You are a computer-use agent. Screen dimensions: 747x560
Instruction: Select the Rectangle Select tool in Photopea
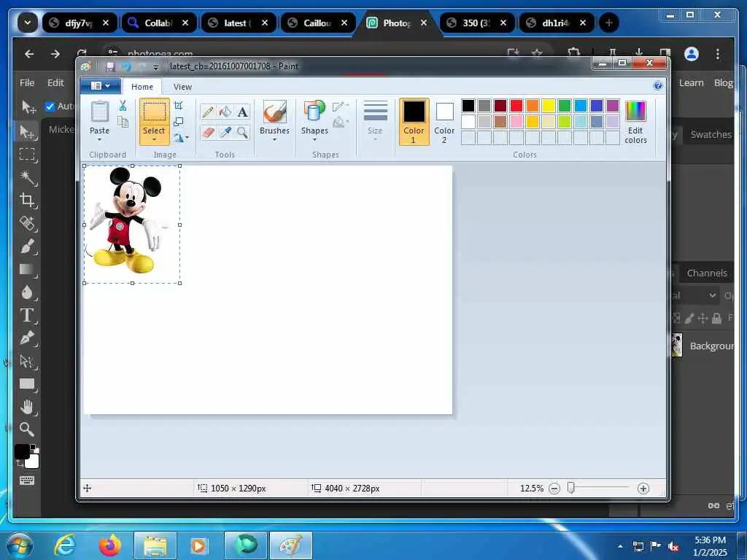pos(27,155)
